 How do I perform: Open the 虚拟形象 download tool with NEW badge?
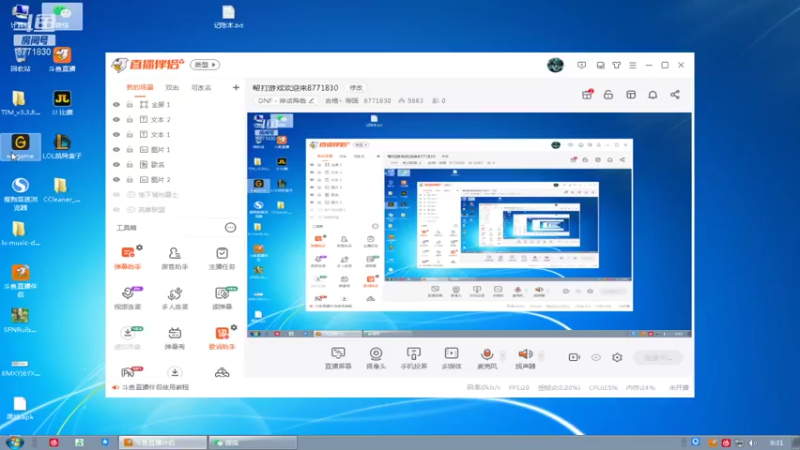128,338
